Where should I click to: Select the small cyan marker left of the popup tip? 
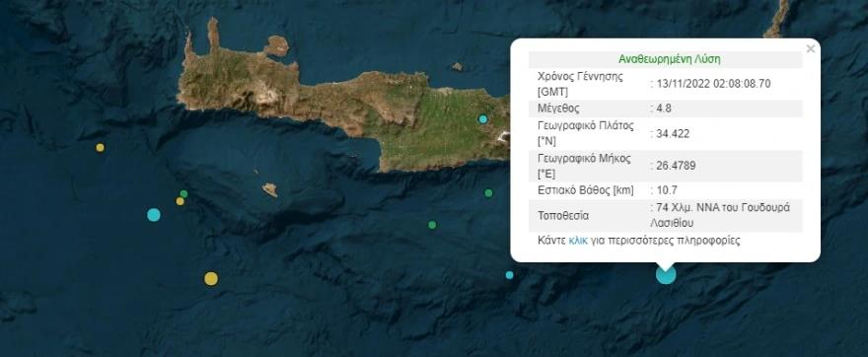pyautogui.click(x=509, y=275)
